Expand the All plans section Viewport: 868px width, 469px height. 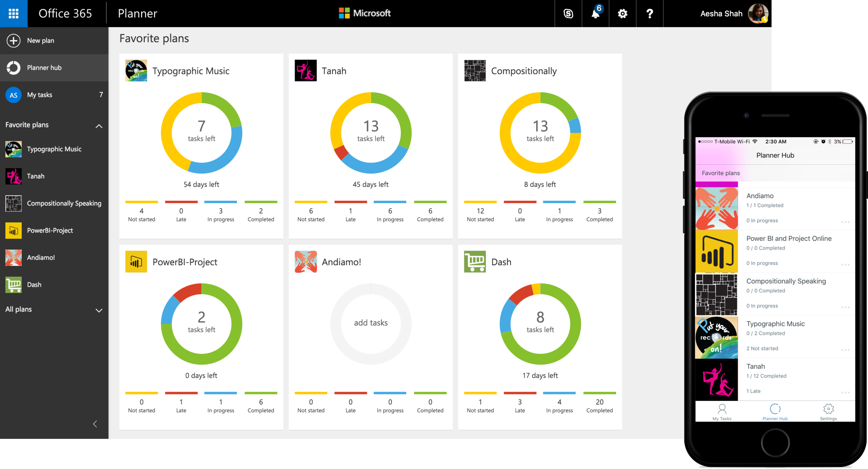(x=99, y=310)
